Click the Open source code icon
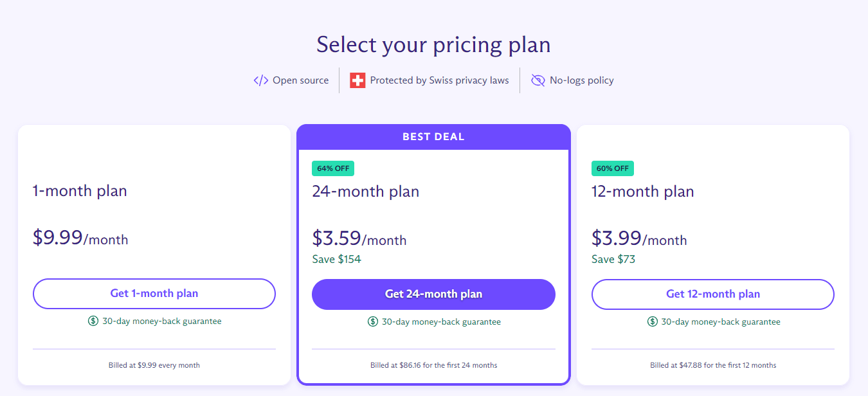The width and height of the screenshot is (868, 396). pyautogui.click(x=261, y=80)
